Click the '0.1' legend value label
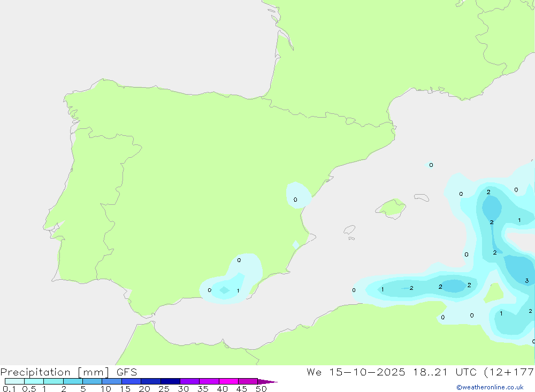This screenshot has height=392, width=535. click(9, 389)
